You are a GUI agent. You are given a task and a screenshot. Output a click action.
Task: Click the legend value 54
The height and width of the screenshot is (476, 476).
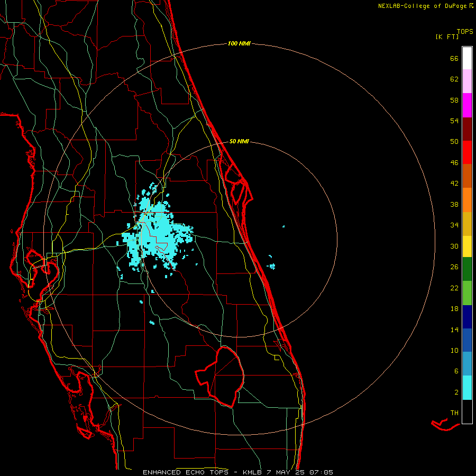tap(454, 121)
